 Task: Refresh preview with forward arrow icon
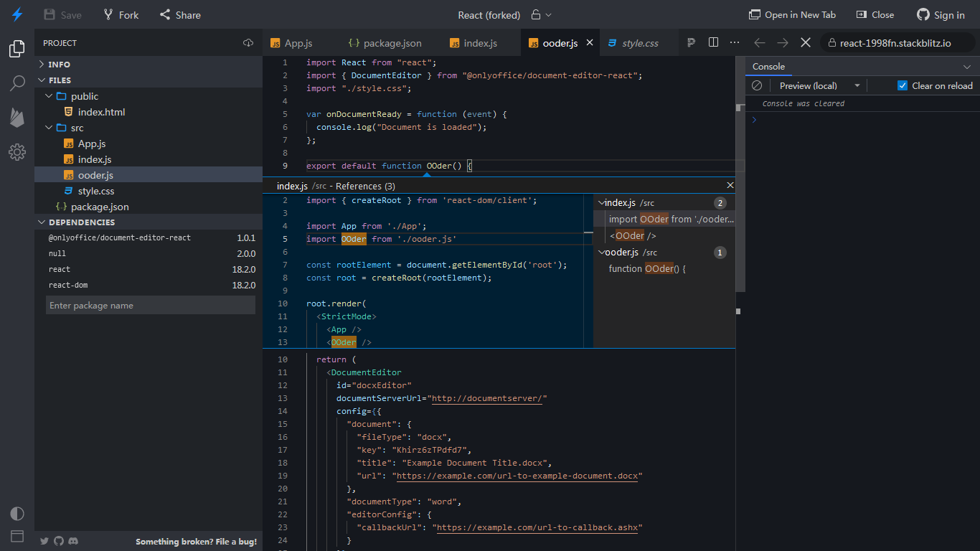pos(781,42)
